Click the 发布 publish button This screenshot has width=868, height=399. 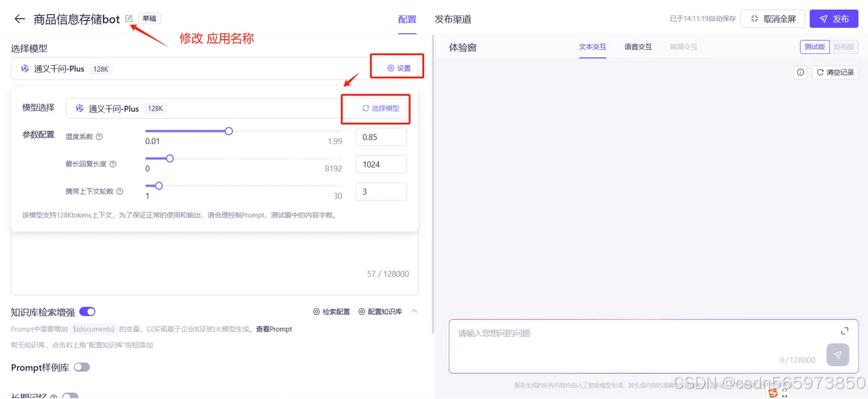tap(834, 18)
